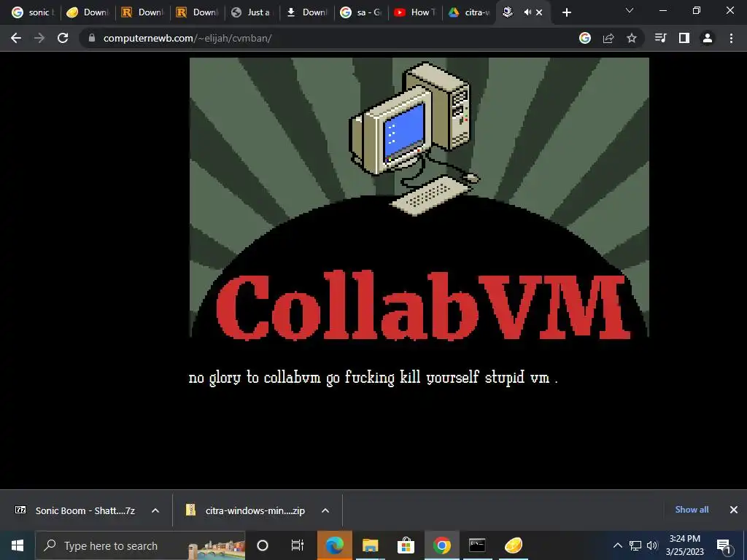Expand options for the citra-windows zip download
Image resolution: width=747 pixels, height=560 pixels.
click(x=325, y=510)
